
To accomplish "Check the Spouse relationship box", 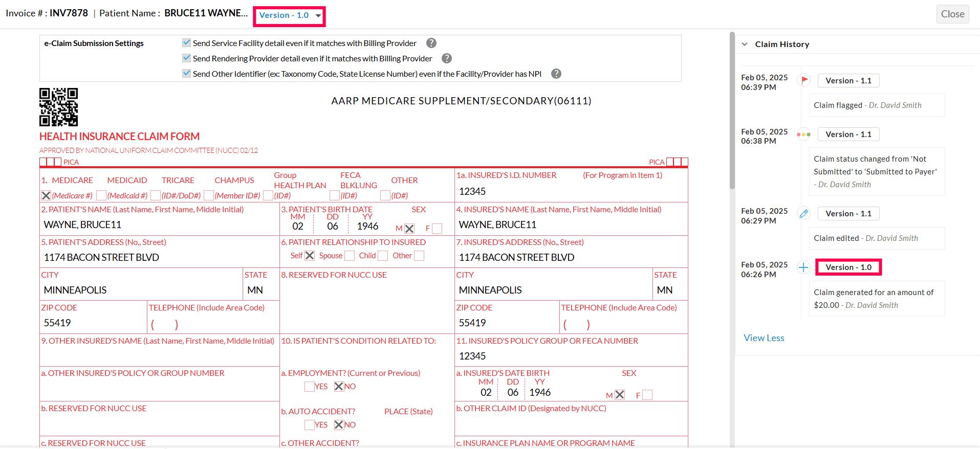I will point(350,256).
